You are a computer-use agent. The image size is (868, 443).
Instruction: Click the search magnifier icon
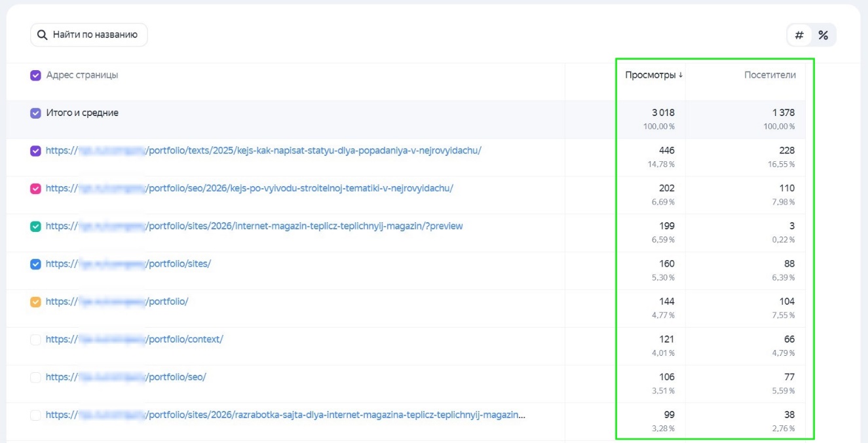[42, 35]
